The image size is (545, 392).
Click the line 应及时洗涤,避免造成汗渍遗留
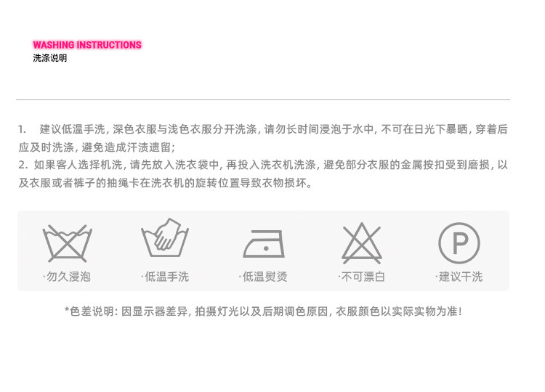[97, 147]
